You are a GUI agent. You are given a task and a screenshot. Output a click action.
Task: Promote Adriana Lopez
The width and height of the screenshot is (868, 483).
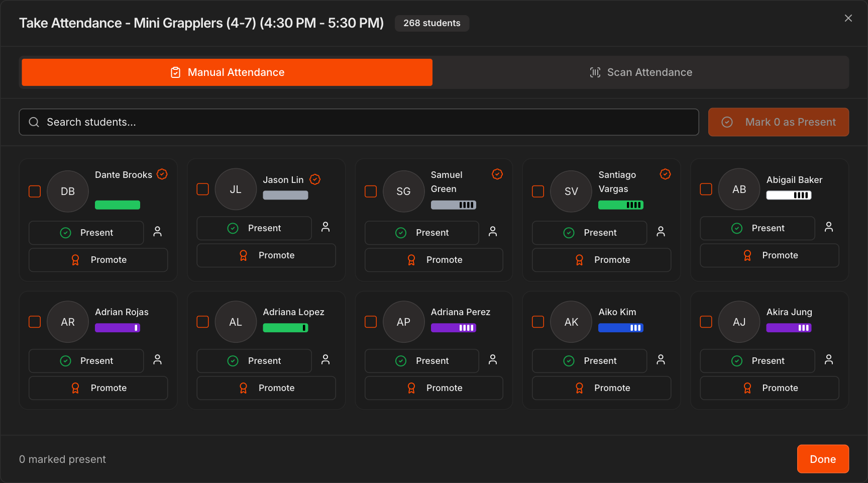tap(266, 388)
